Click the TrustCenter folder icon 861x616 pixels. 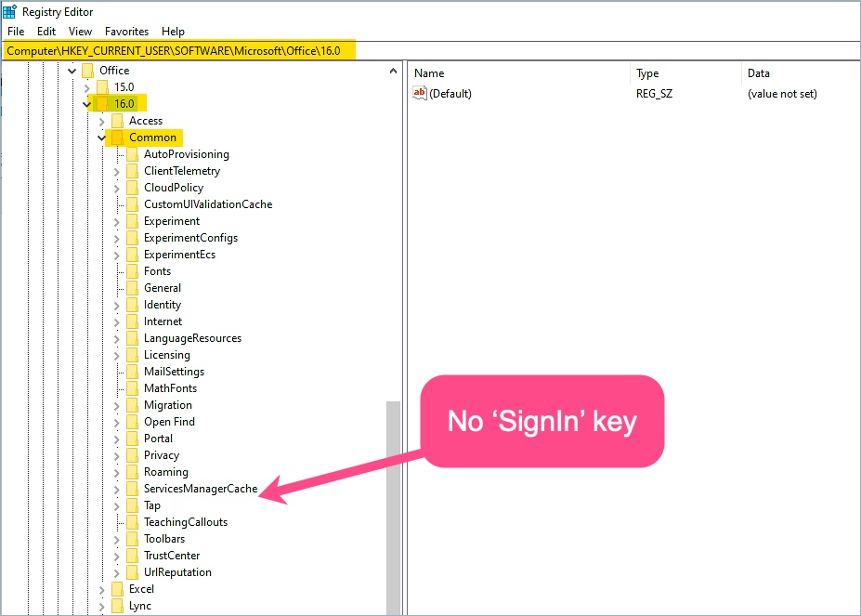click(x=132, y=556)
